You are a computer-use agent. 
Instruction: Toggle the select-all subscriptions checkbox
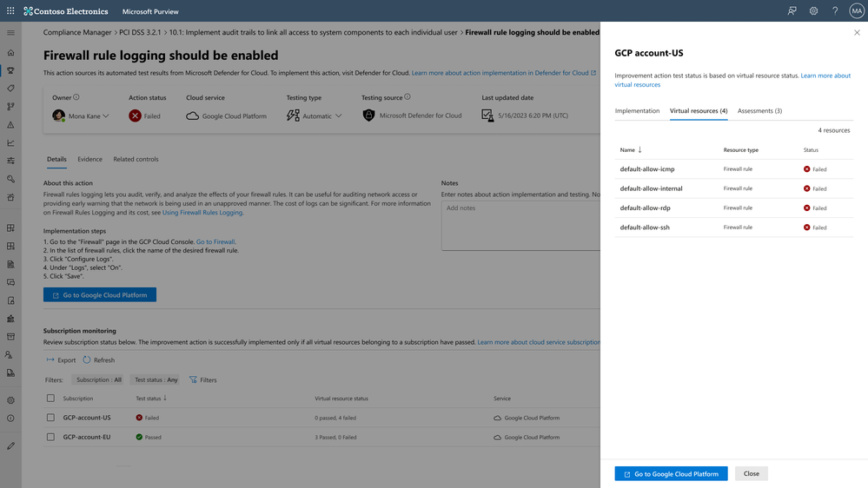pos(50,398)
